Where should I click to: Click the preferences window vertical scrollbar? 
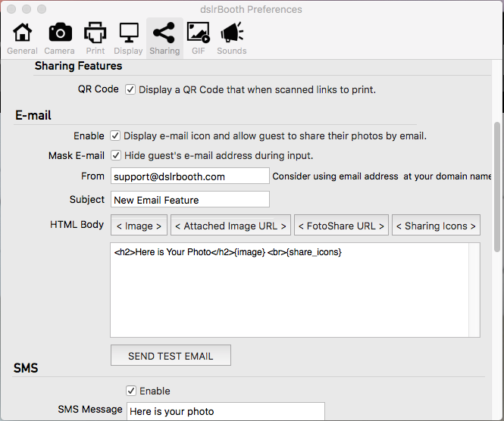[497, 186]
